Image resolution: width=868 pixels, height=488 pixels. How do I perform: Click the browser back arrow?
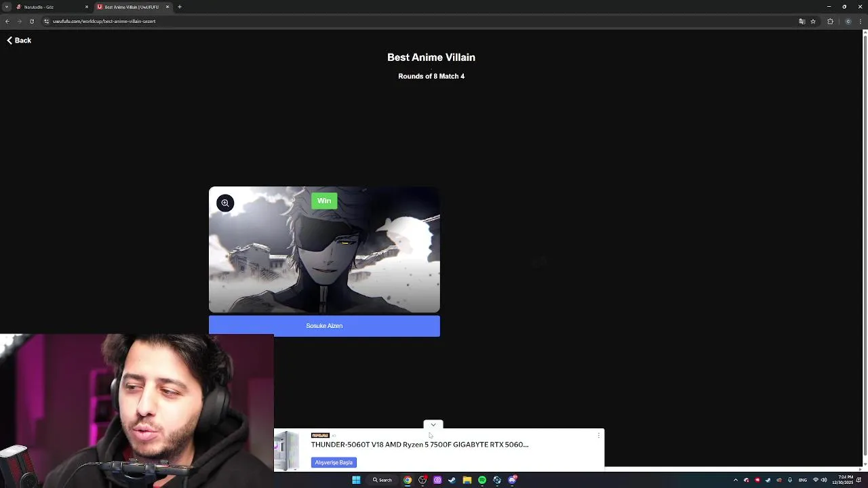tap(7, 21)
